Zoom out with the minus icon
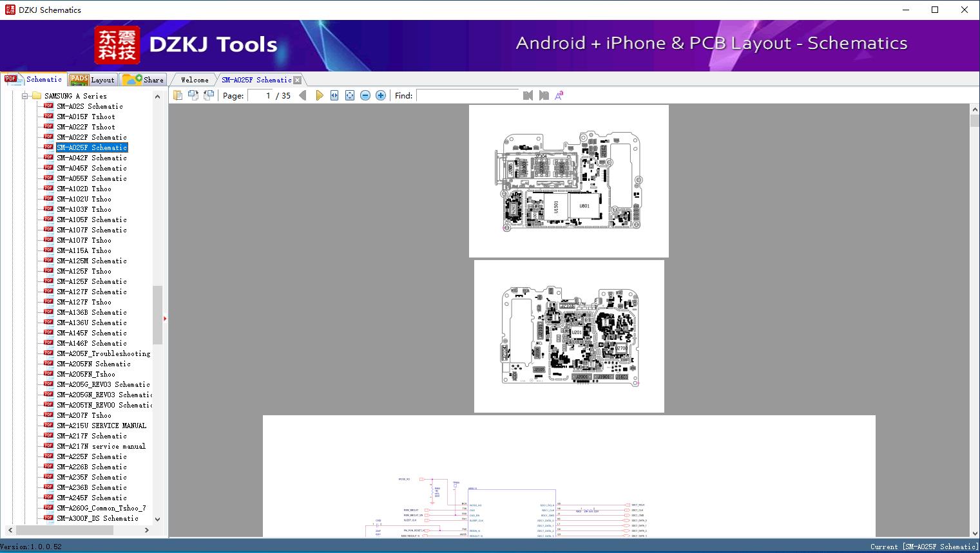The image size is (980, 553). click(x=365, y=95)
